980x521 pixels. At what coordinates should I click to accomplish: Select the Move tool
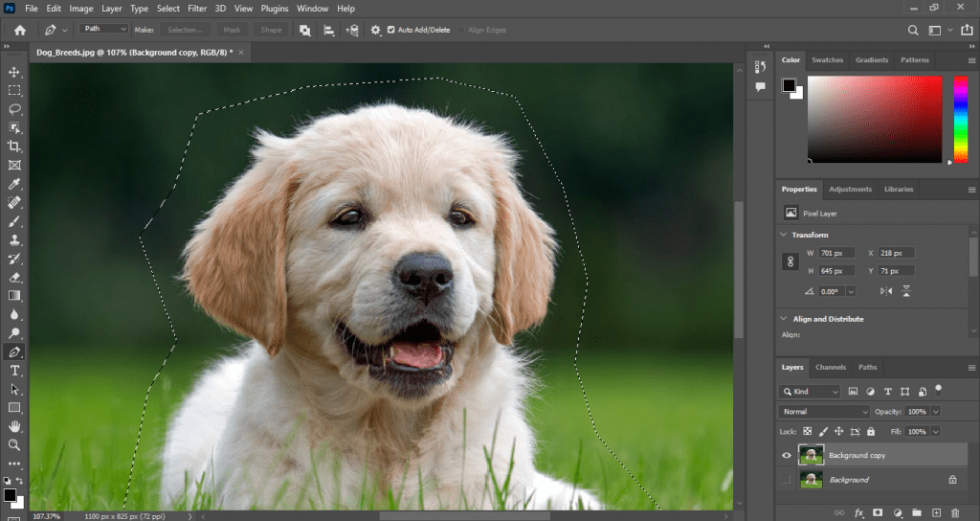(x=14, y=72)
